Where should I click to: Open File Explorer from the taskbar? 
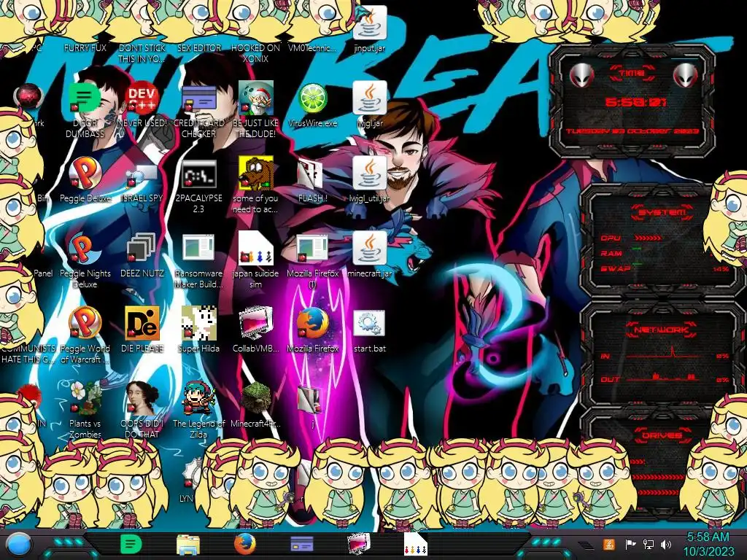click(187, 545)
